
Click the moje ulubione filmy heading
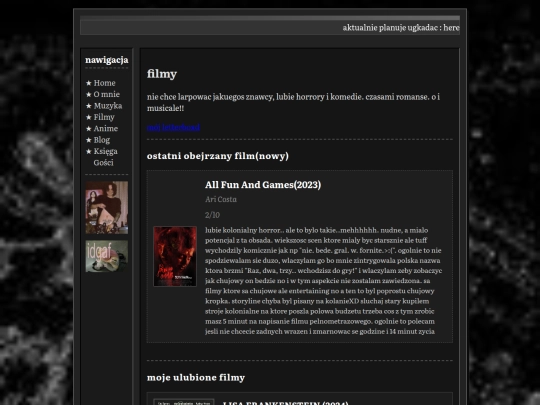coord(196,377)
